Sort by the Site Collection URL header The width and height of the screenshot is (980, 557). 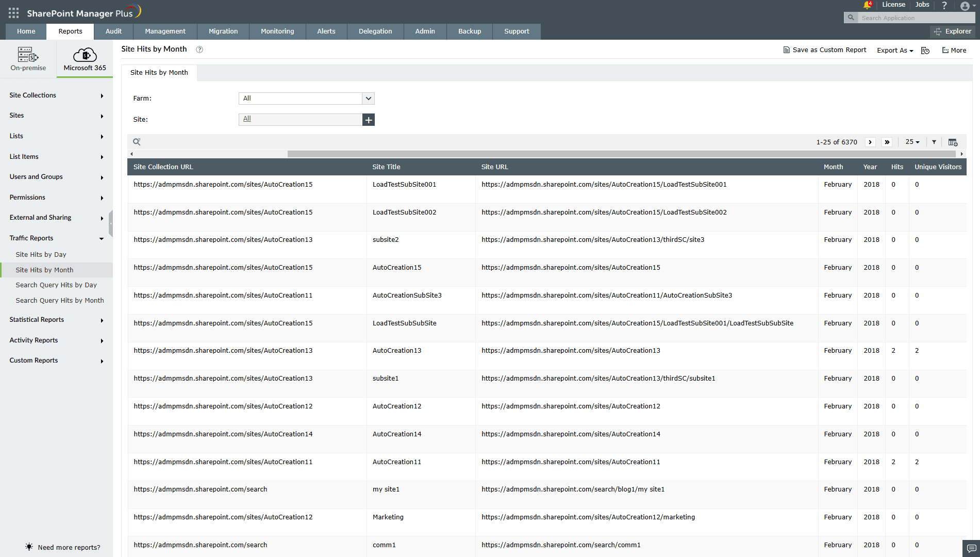point(163,167)
